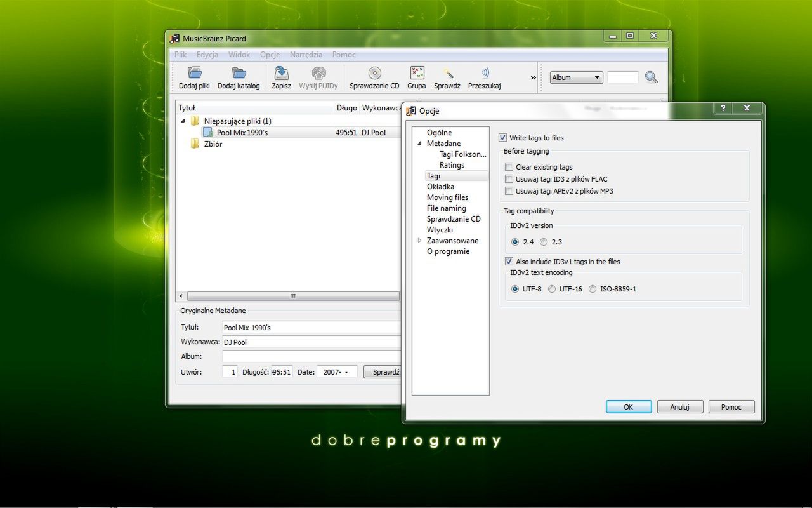This screenshot has width=812, height=508.
Task: Enable Clear existing tags checkbox
Action: (509, 167)
